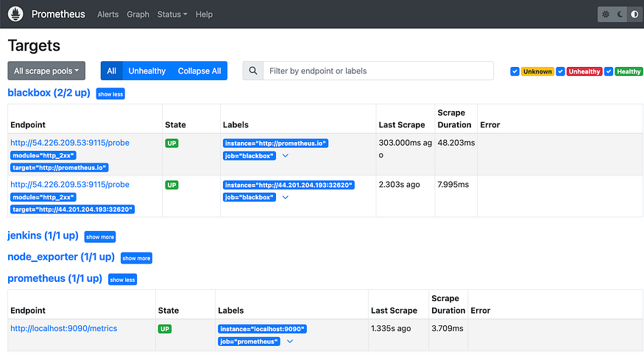Click the instance="http://44.201.204.193:32620" label
Viewport: 644px width, 354px height.
289,185
